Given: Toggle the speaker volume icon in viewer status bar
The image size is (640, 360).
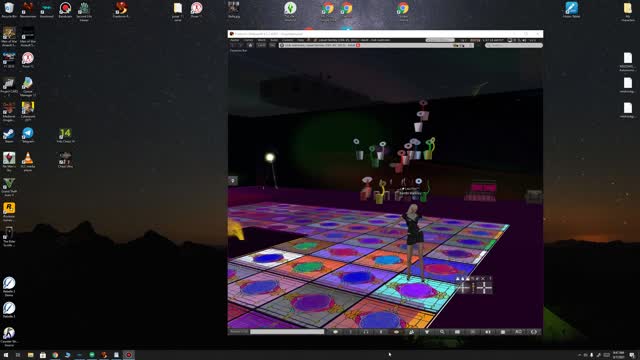Looking at the screenshot, I should pos(524,40).
